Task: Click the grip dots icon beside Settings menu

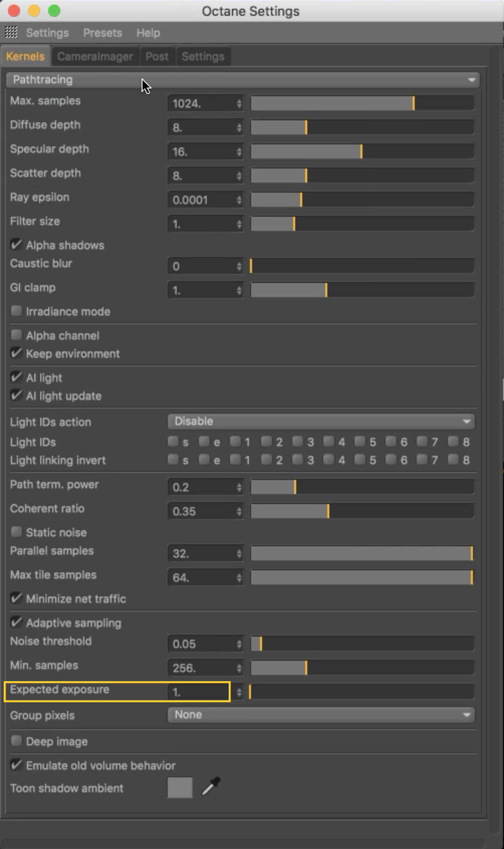Action: pyautogui.click(x=11, y=32)
